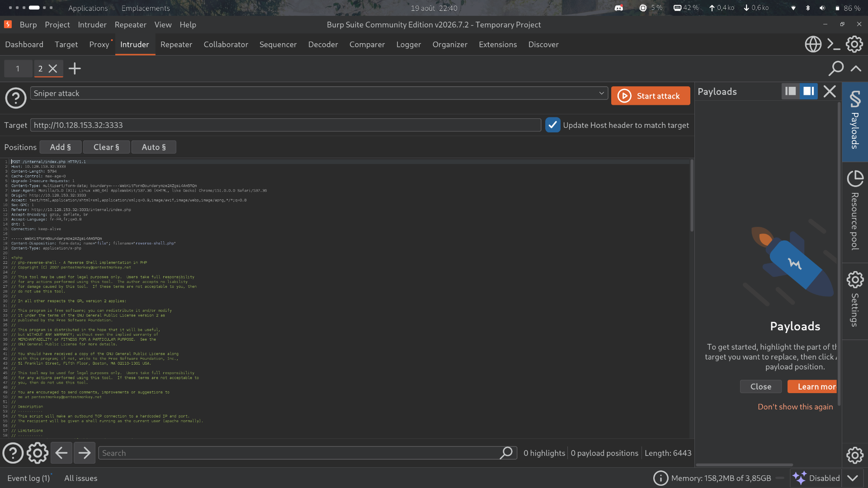This screenshot has height=488, width=868.
Task: Open the View menu
Action: [x=163, y=25]
